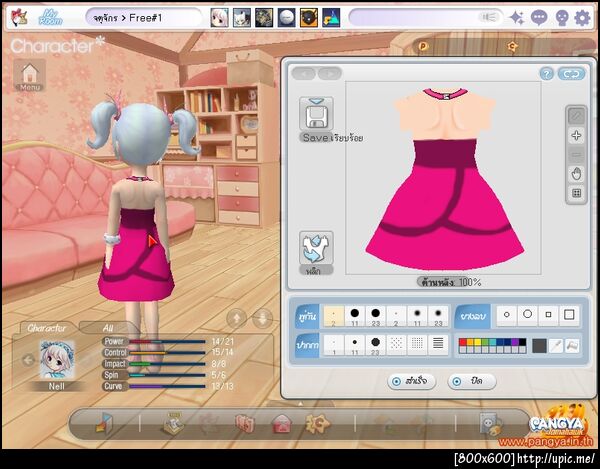Select the sparse dots pattern brush

tap(396, 344)
